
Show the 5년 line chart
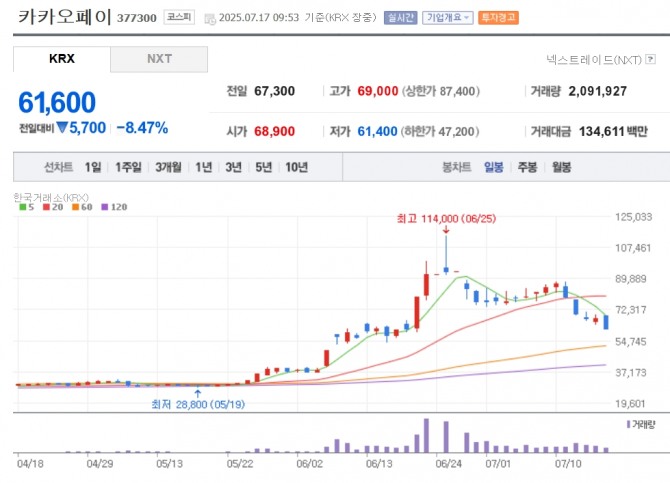click(x=263, y=167)
